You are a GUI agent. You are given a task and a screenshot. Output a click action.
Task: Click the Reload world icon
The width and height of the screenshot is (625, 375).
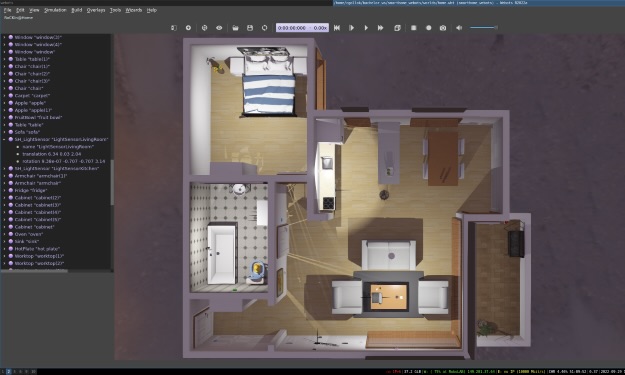click(265, 28)
